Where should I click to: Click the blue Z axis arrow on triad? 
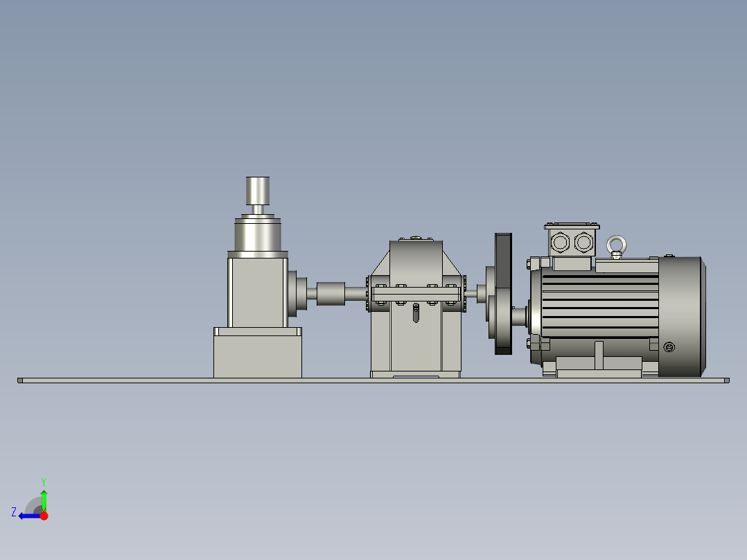[x=30, y=516]
